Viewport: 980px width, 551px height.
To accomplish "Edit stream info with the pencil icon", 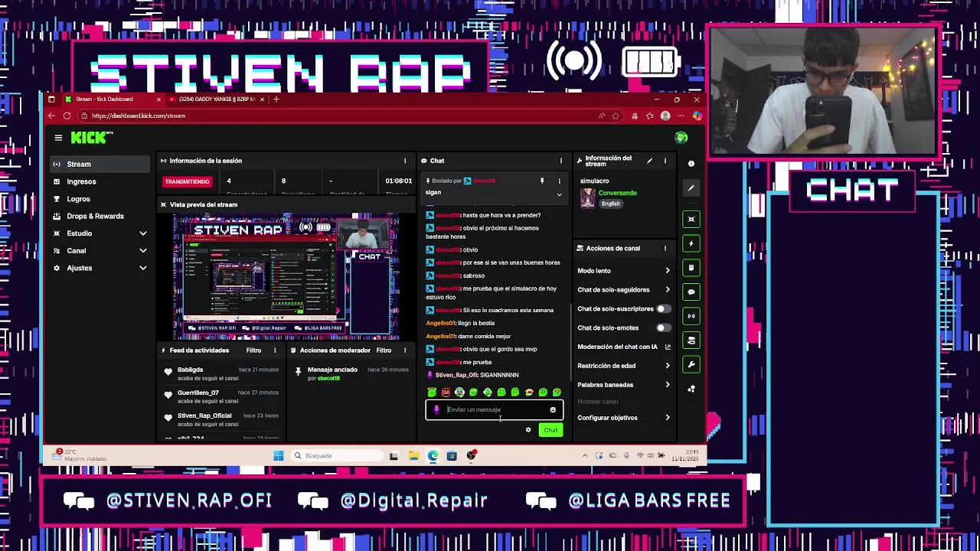I will coord(649,161).
